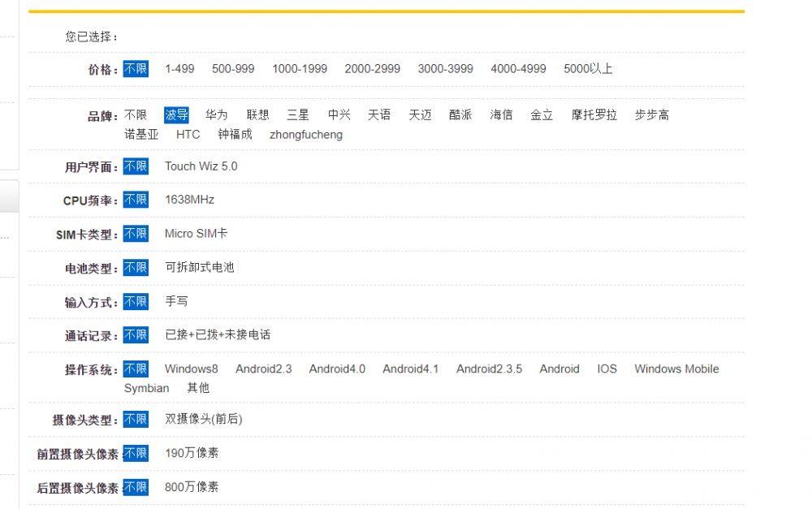Viewport: 812px width, 509px height.
Task: Reset 电池类型 filter to 不限
Action: tap(136, 267)
